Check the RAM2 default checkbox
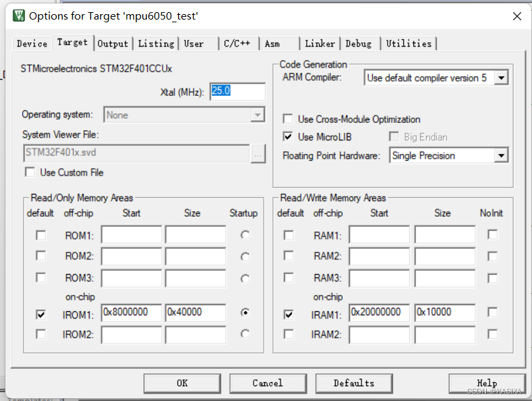Screen dimensions: 532x401 click(x=289, y=256)
